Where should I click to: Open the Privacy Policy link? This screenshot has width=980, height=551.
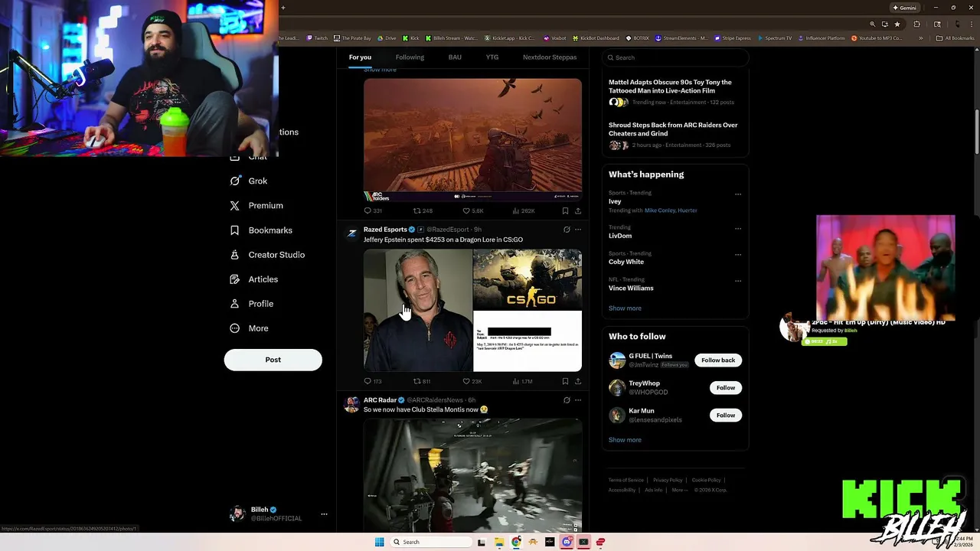click(x=668, y=480)
